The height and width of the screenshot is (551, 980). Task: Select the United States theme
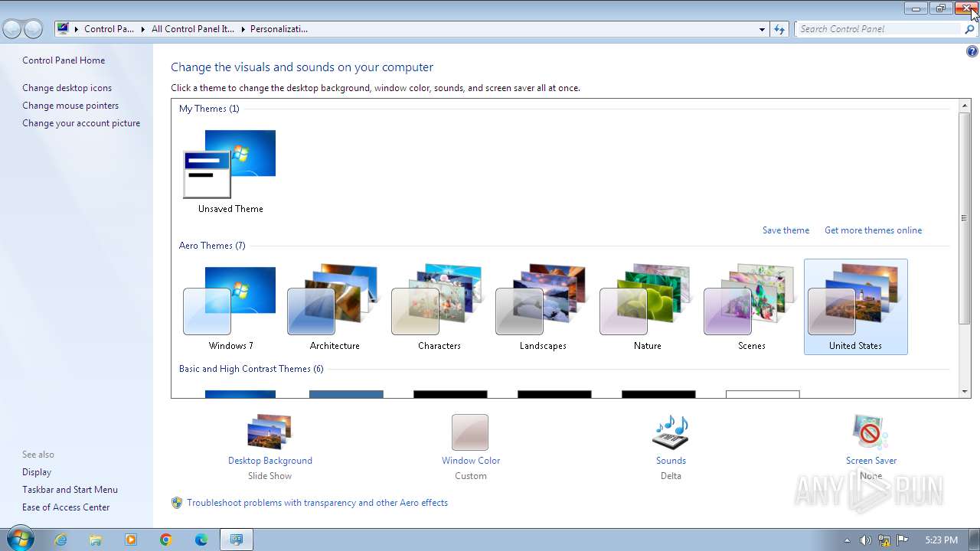click(855, 306)
